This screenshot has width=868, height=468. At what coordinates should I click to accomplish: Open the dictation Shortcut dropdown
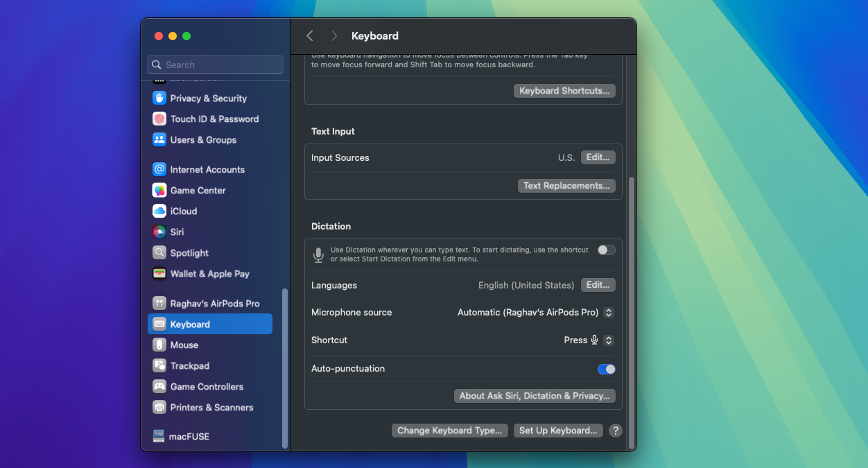pyautogui.click(x=609, y=340)
